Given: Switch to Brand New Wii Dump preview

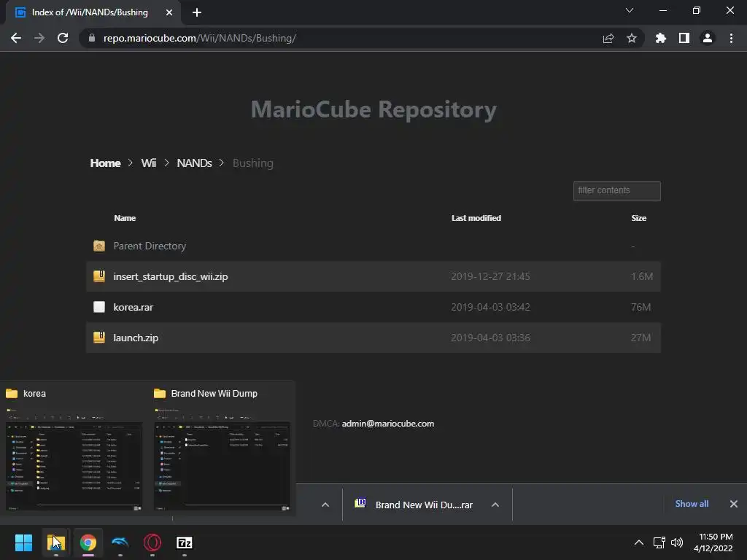Looking at the screenshot, I should click(x=222, y=459).
